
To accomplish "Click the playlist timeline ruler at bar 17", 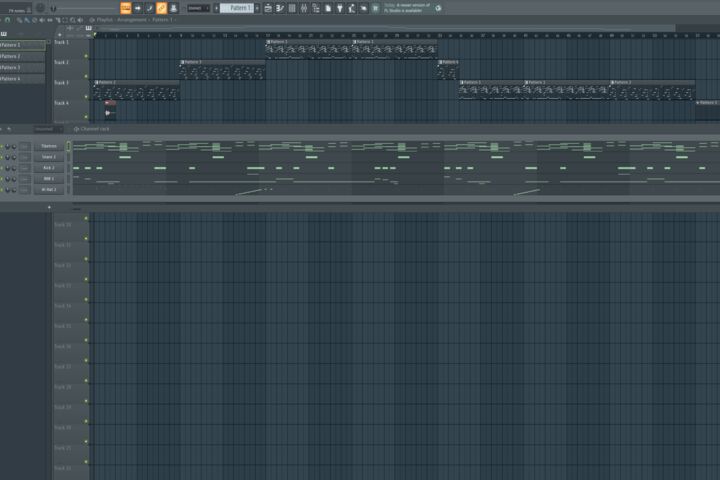I will click(x=267, y=35).
